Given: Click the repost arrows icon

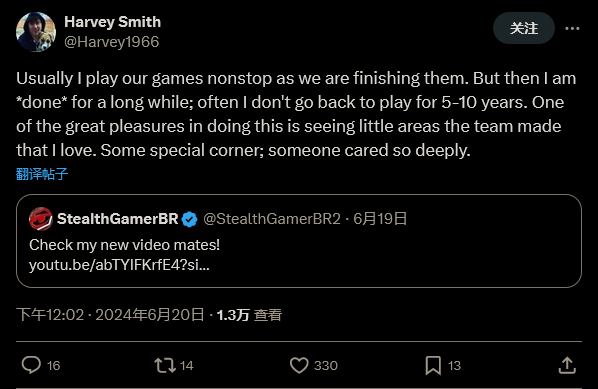Looking at the screenshot, I should coord(165,365).
